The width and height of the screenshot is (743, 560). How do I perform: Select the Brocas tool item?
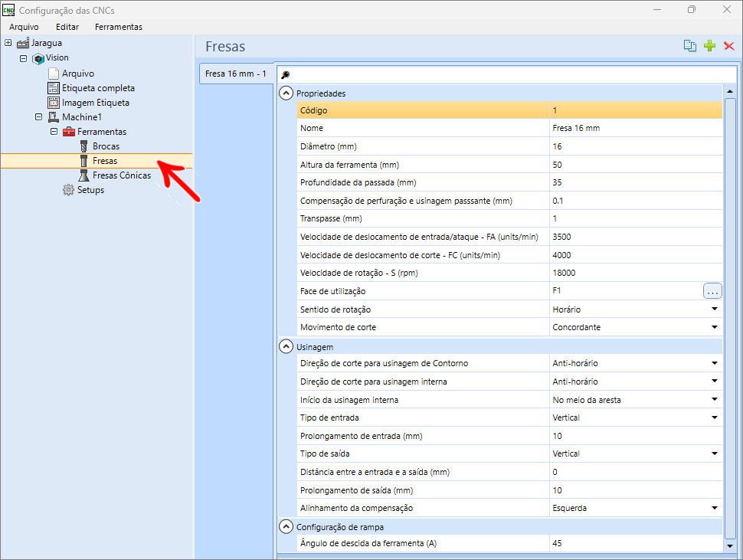click(105, 146)
